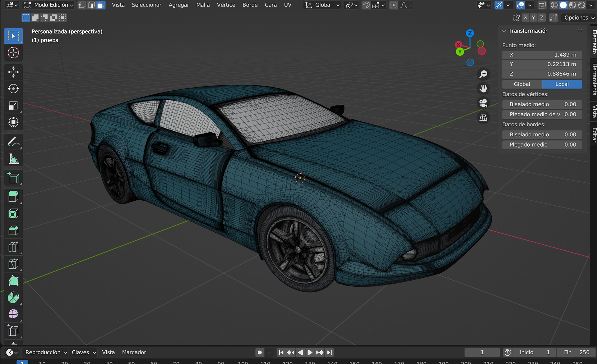Collapse the Transformación panel
This screenshot has height=364, width=597.
[504, 31]
